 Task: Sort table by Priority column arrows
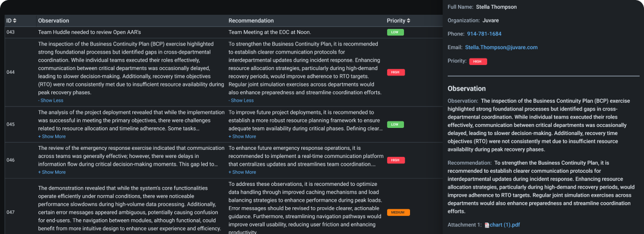[x=409, y=21]
